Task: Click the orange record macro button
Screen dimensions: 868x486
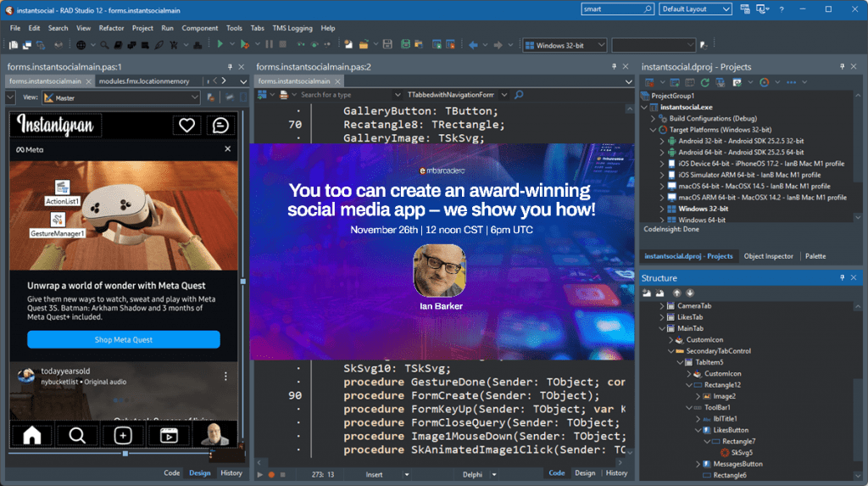Action: 271,474
